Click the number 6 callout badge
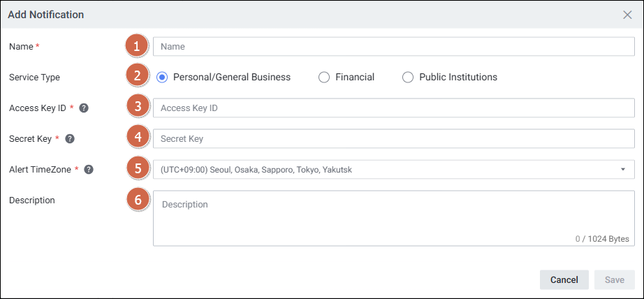644x299 pixels. coord(138,200)
